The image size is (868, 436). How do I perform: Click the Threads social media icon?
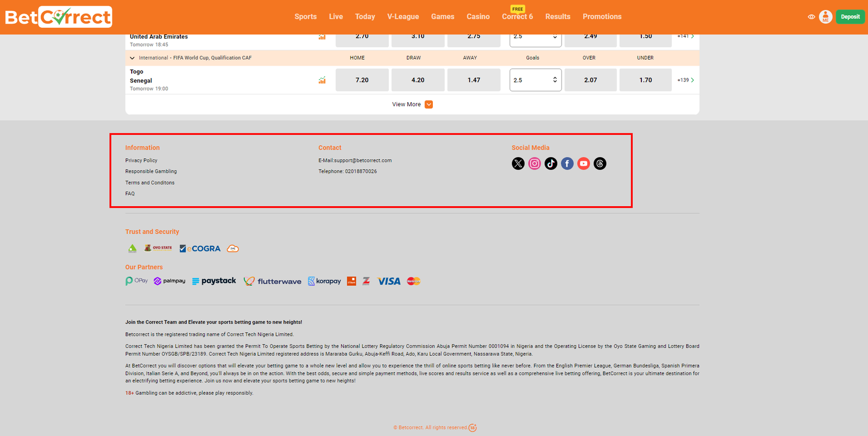(x=600, y=163)
